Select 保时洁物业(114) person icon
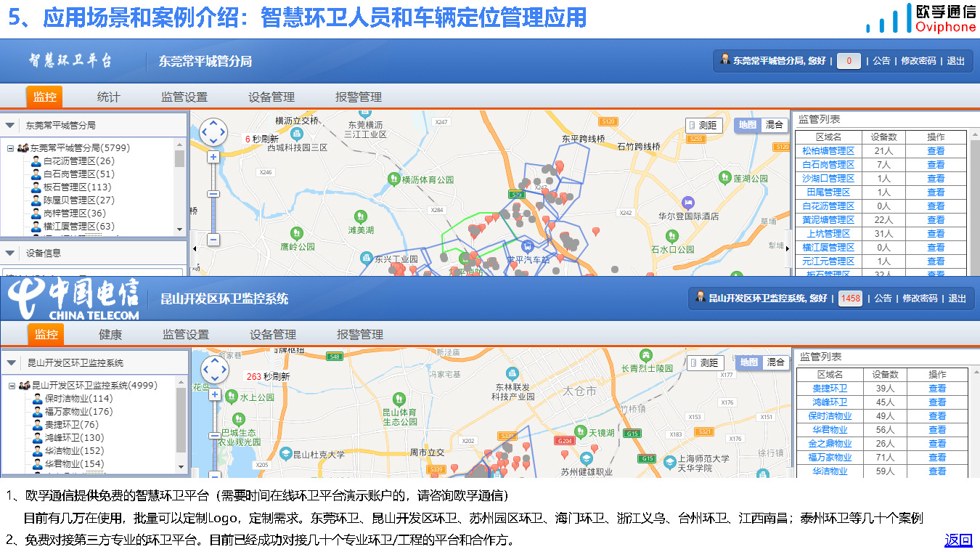980x552 pixels. (37, 399)
